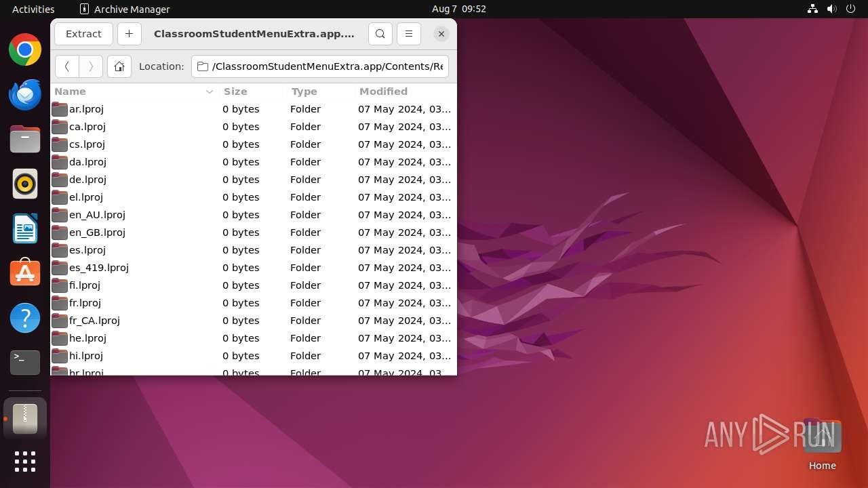Viewport: 868px width, 488px height.
Task: Open the clock and calendar Aug 7 09:52
Action: (459, 9)
